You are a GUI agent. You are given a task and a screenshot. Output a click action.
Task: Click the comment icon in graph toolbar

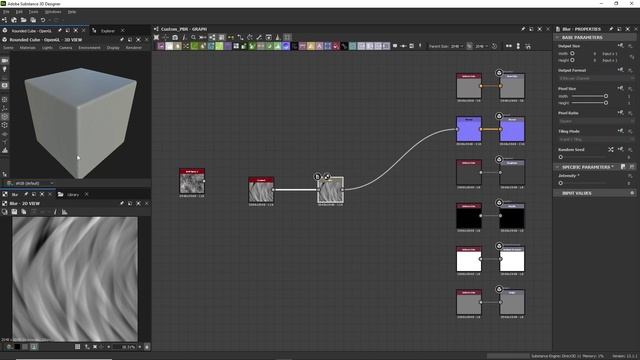395,46
